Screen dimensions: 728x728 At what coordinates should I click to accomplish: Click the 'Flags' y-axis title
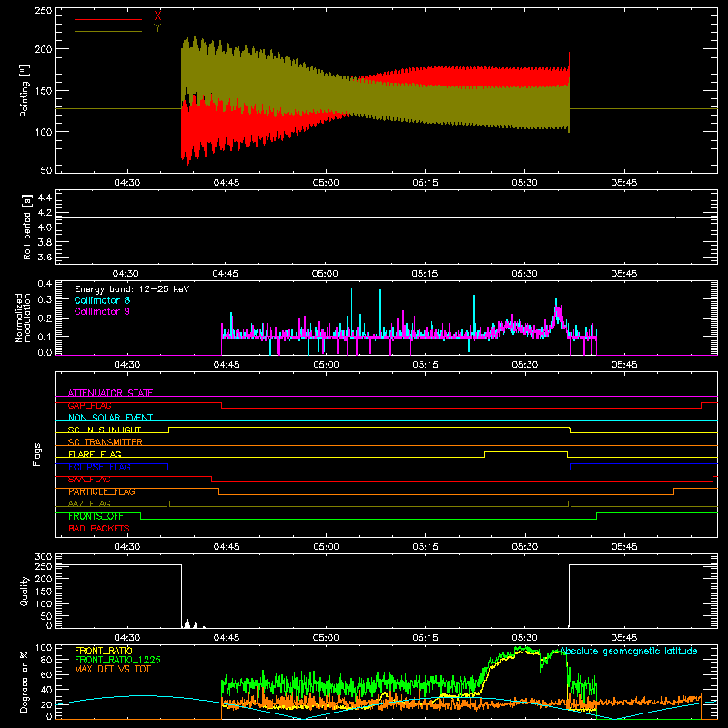click(37, 454)
